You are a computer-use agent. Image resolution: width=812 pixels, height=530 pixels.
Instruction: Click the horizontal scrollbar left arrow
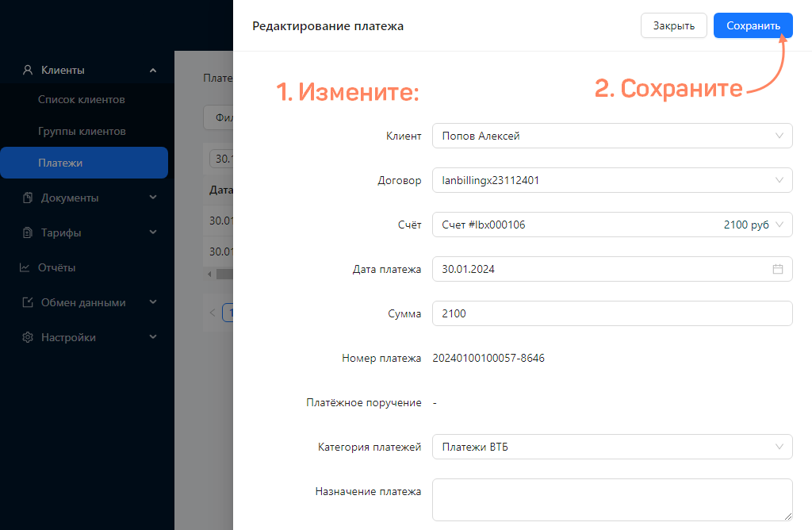pos(209,274)
